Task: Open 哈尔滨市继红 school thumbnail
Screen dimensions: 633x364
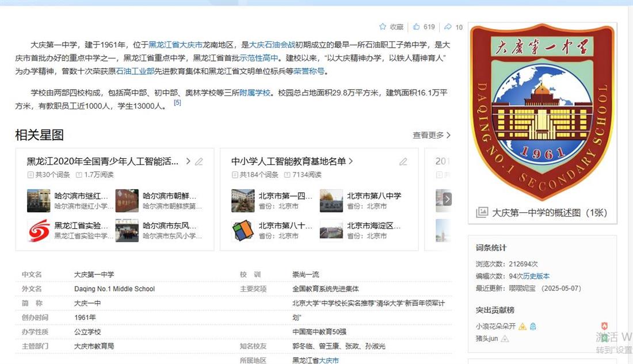Action: (39, 201)
